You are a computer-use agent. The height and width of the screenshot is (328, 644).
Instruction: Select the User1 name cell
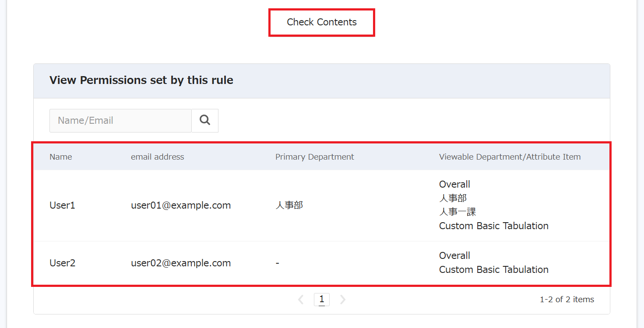62,206
